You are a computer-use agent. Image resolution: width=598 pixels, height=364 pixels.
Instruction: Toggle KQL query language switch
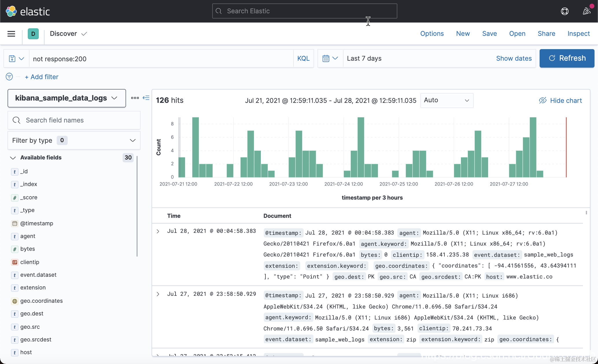[x=303, y=58]
